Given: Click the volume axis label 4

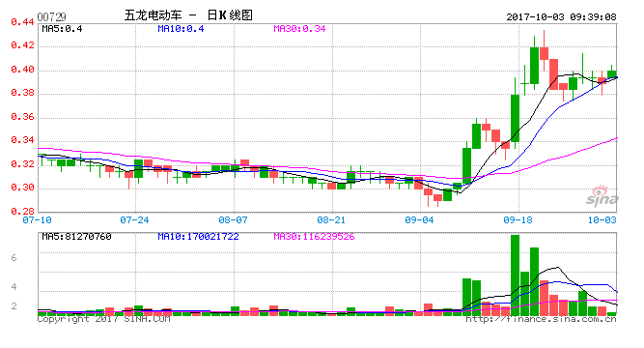Looking at the screenshot, I should pyautogui.click(x=14, y=286).
